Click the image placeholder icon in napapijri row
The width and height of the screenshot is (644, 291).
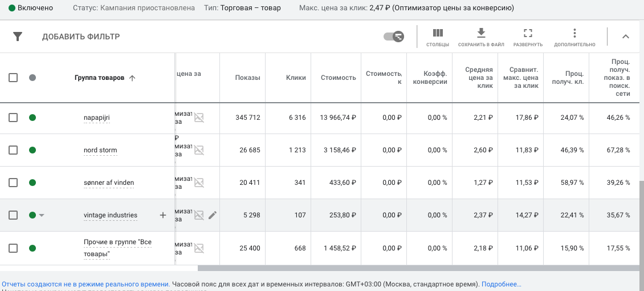coord(198,118)
